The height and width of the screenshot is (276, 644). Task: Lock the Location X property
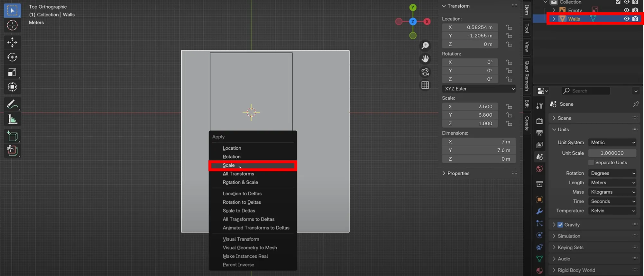(x=509, y=27)
